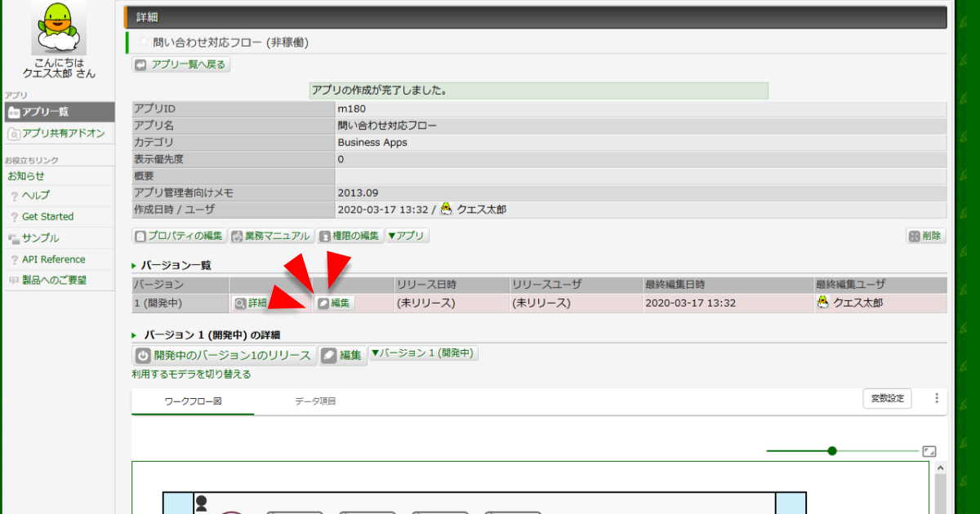
Task: Expand the ▼アプリ dropdown menu
Action: pyautogui.click(x=408, y=236)
